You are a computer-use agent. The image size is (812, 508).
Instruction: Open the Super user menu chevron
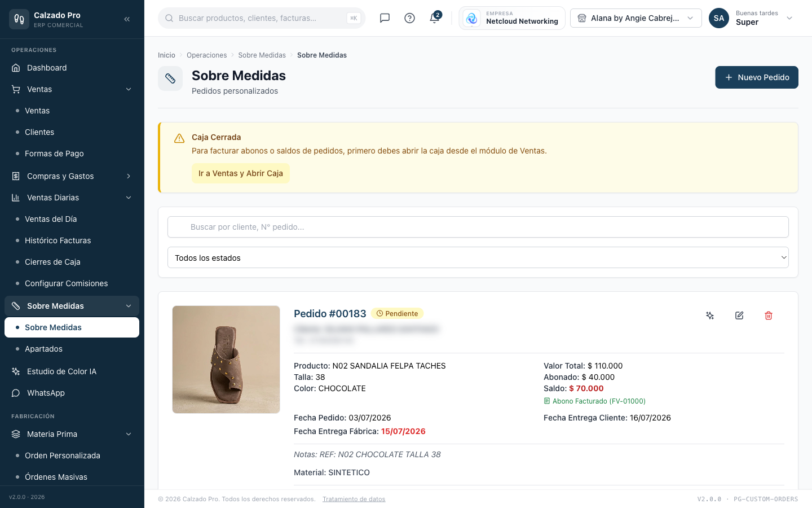pos(789,18)
